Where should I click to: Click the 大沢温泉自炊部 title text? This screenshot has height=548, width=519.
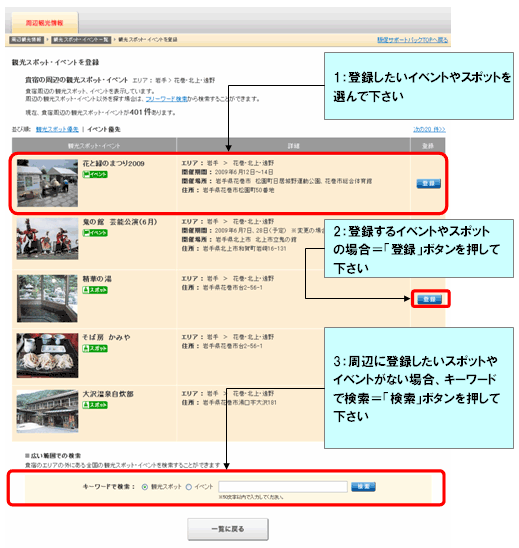108,394
